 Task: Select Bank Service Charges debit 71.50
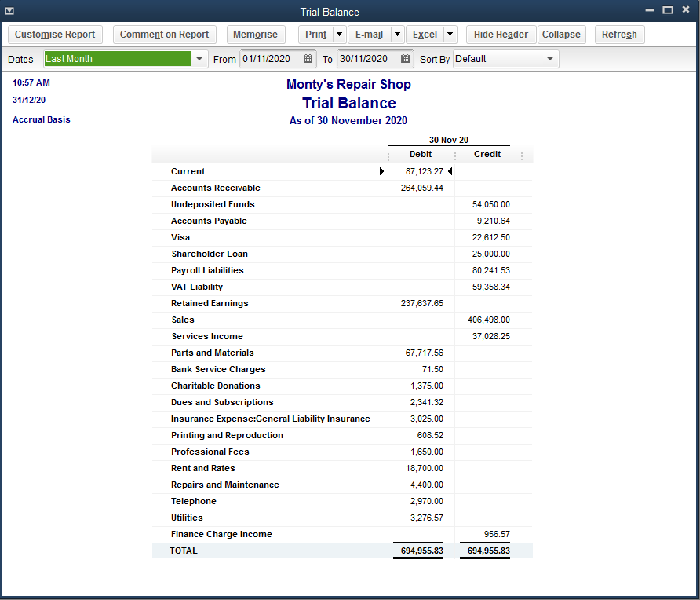pos(432,369)
